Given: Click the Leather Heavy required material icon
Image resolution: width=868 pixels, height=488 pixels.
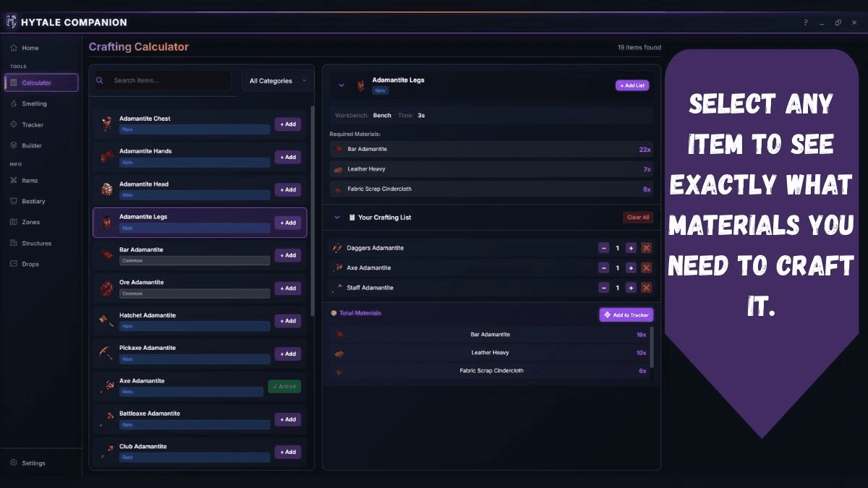Looking at the screenshot, I should [339, 169].
